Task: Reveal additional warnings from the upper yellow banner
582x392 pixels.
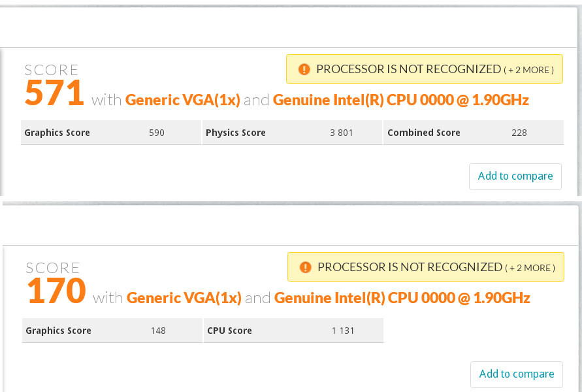Action: coord(529,69)
